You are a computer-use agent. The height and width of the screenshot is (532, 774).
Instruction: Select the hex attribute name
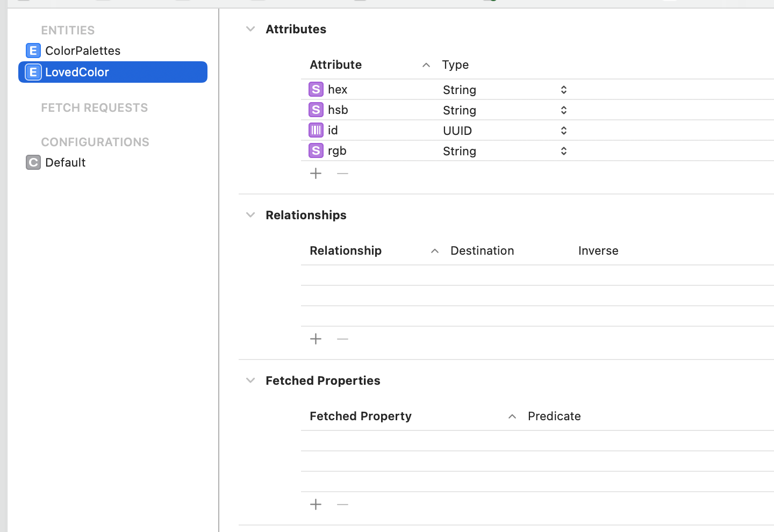(x=338, y=89)
